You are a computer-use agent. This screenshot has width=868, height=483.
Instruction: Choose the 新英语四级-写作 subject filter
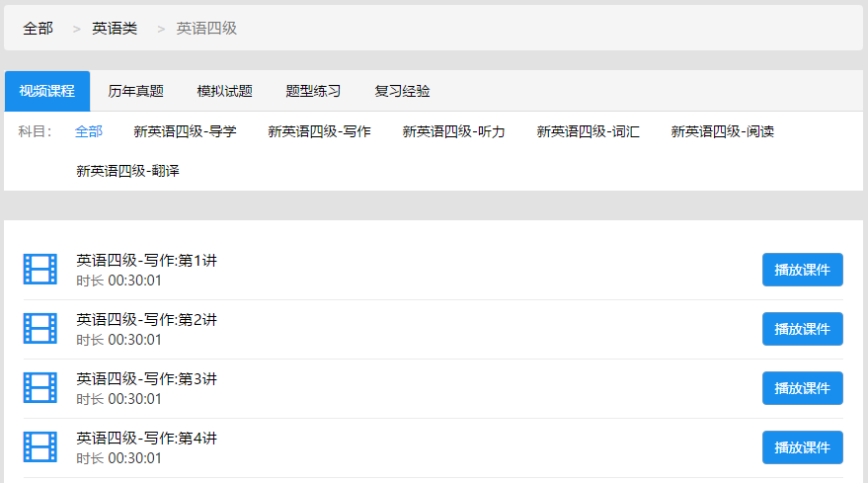(x=319, y=131)
